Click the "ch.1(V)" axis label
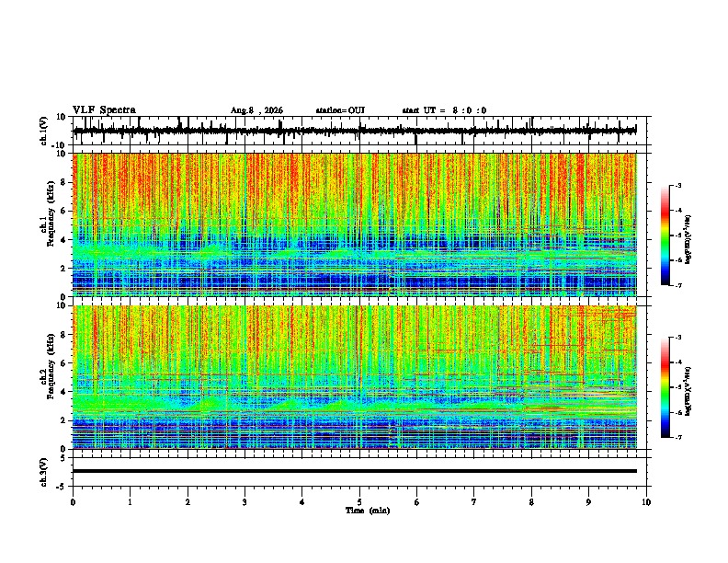This screenshot has width=728, height=563. tap(43, 131)
